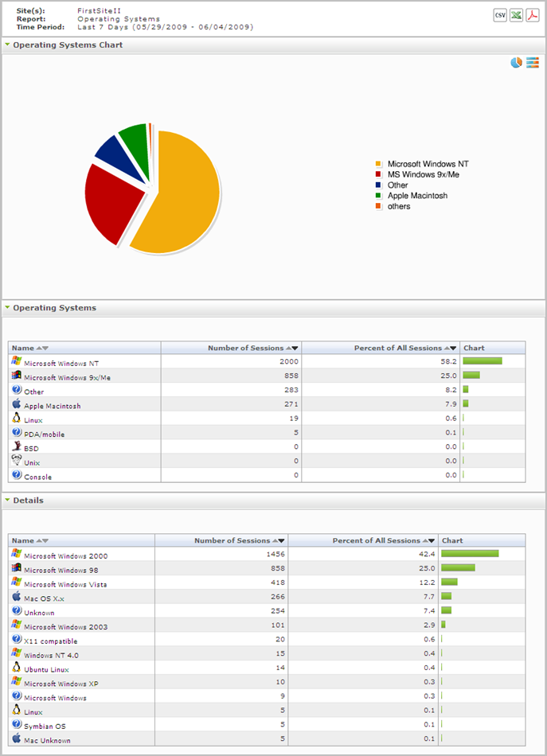Viewport: 547px width, 756px height.
Task: Click the penguin icon beside Ubuntu Linux
Action: (17, 667)
